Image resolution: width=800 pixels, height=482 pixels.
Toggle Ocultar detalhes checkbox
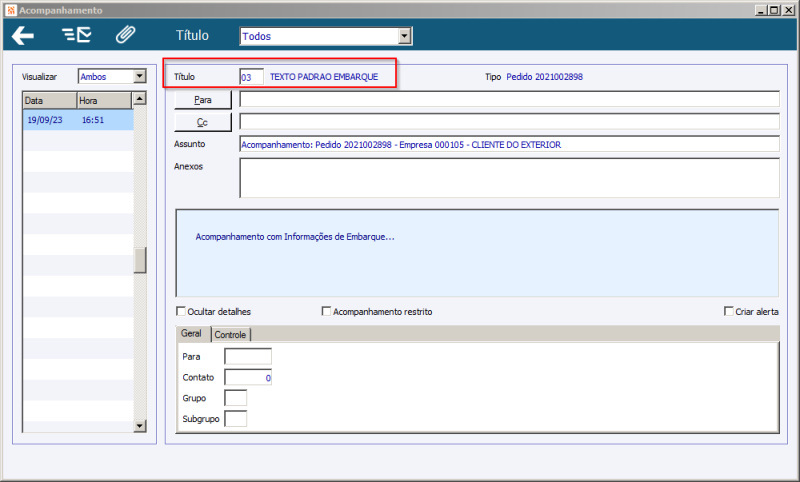(x=181, y=311)
